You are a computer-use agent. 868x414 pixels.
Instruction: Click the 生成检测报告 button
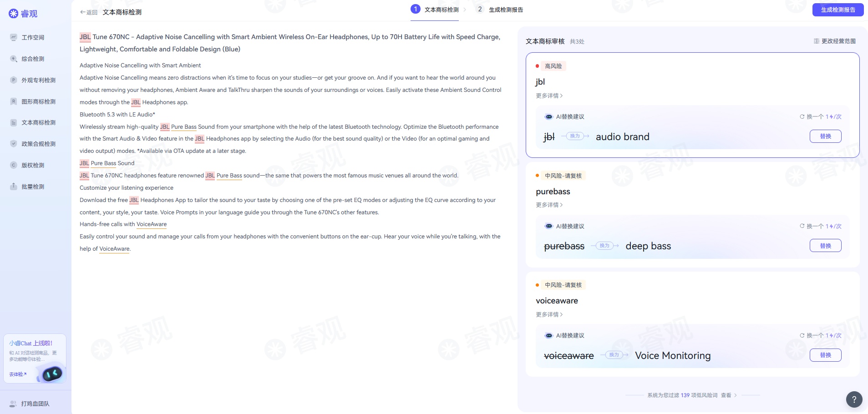838,10
